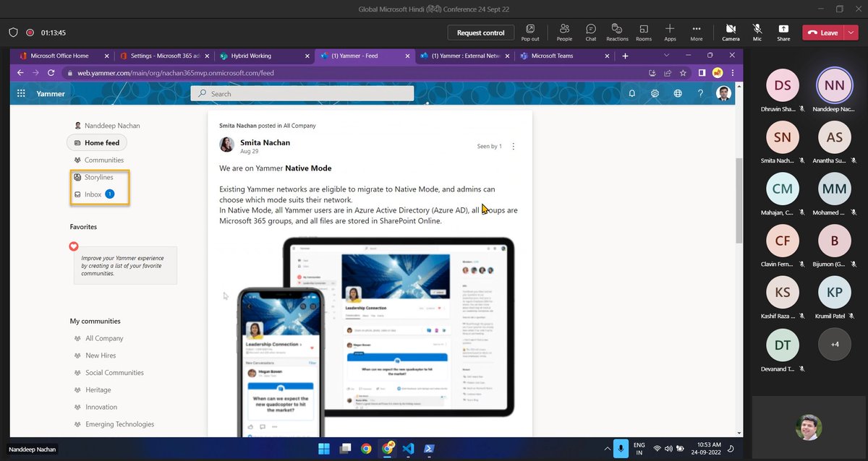The image size is (868, 461).
Task: Click the taskbar microphone icon
Action: coord(620,449)
